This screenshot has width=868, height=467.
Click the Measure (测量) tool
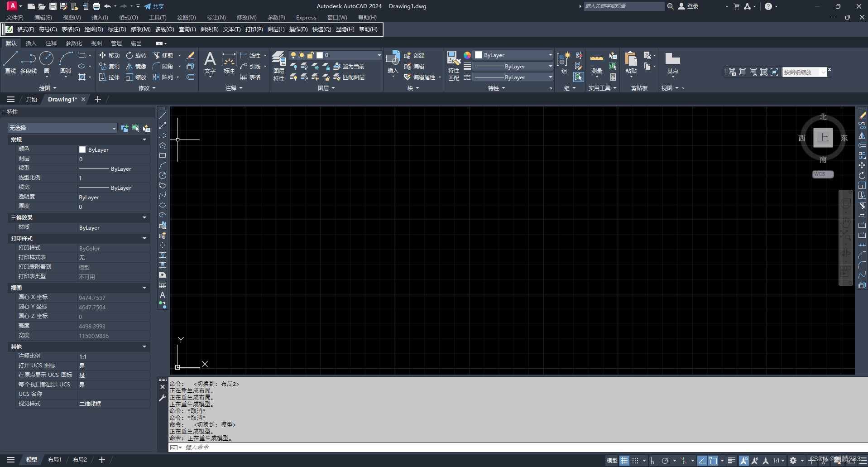[597, 63]
